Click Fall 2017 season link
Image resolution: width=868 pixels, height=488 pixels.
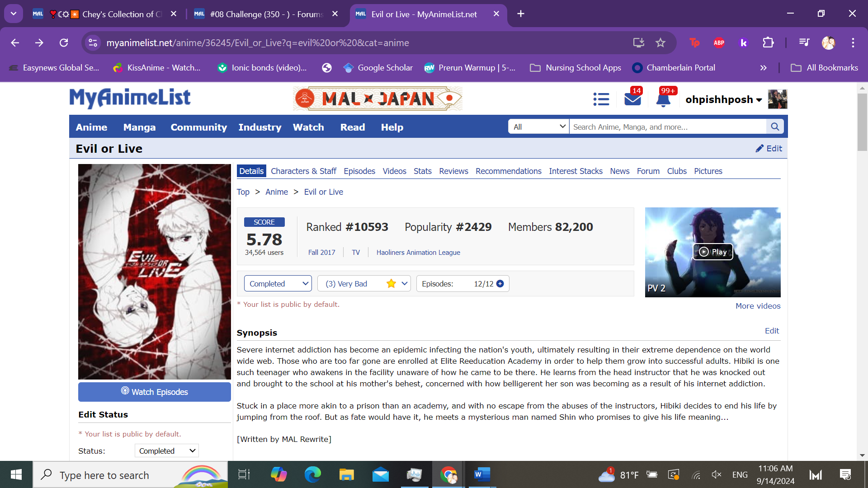click(321, 253)
